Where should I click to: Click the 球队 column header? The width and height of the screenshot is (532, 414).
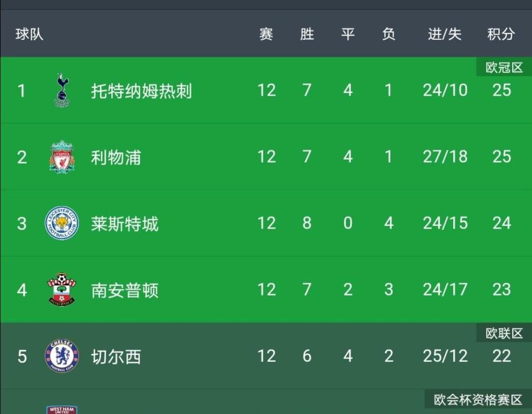click(x=29, y=35)
